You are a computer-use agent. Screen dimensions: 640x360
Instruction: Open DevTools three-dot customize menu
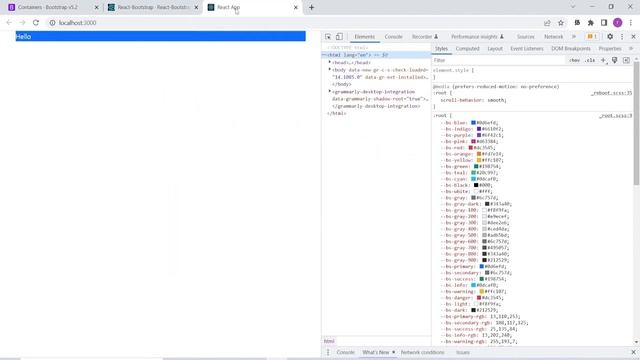tap(622, 37)
